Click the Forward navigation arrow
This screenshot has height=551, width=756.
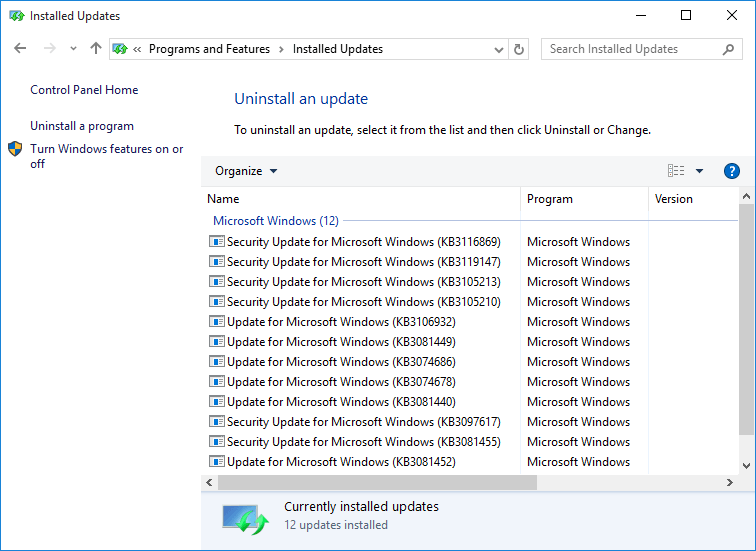49,48
